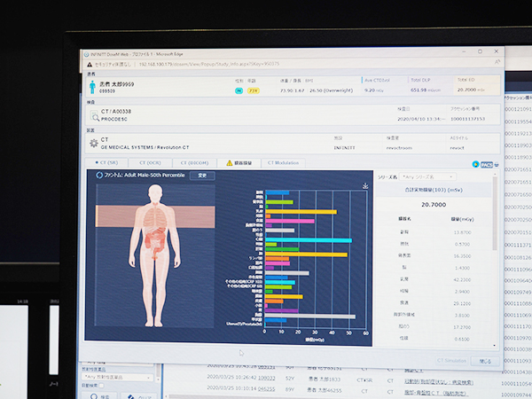Click the change button next to phantom name
Viewport: 532px width, 399px height.
pyautogui.click(x=201, y=176)
